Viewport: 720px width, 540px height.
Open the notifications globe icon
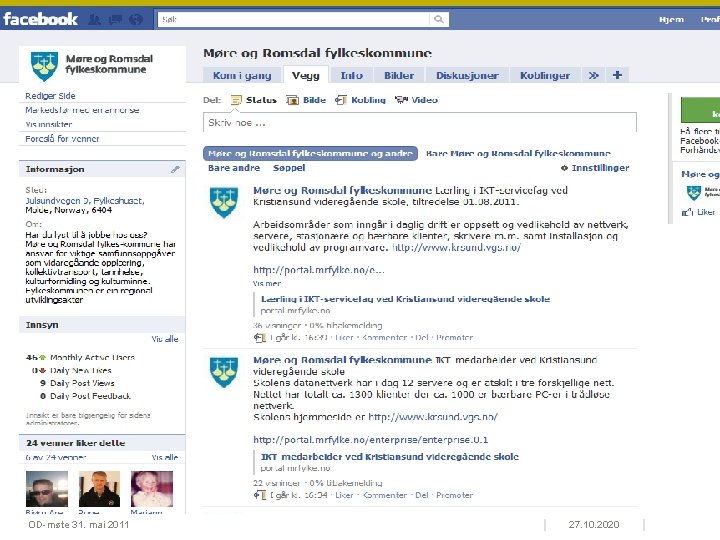pos(136,19)
